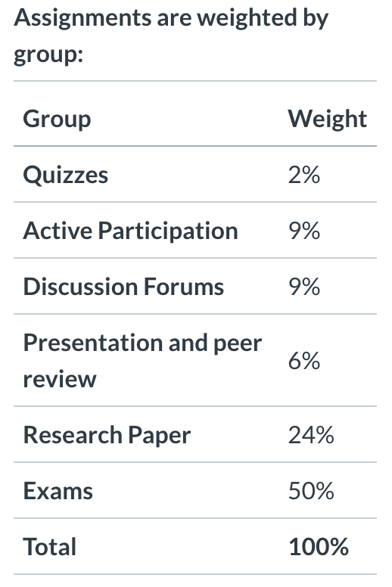This screenshot has width=392, height=587.
Task: Click the word 'group:' in the heading
Action: click(x=48, y=55)
